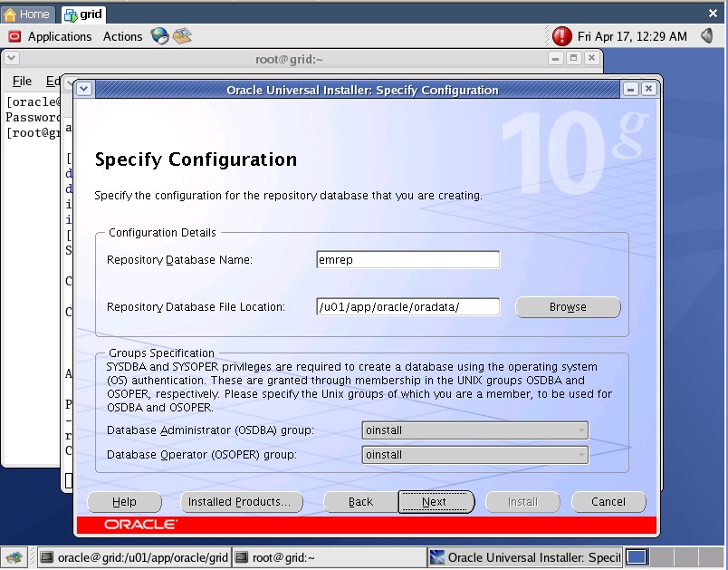Click the Repository Database Name field

(407, 260)
